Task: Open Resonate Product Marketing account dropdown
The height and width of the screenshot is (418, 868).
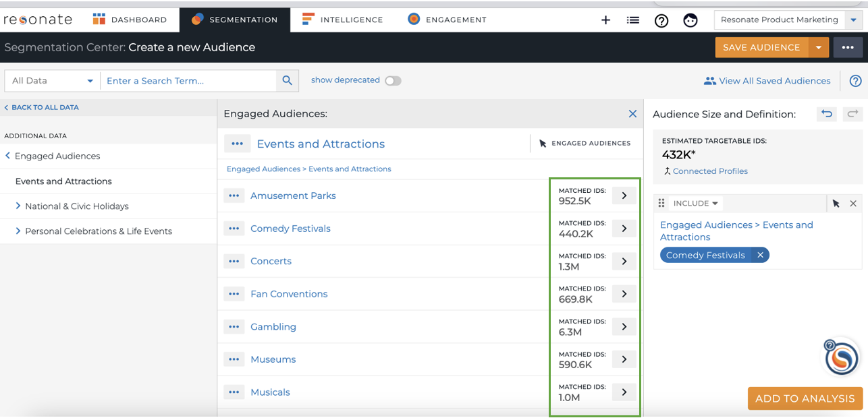Action: coord(787,20)
